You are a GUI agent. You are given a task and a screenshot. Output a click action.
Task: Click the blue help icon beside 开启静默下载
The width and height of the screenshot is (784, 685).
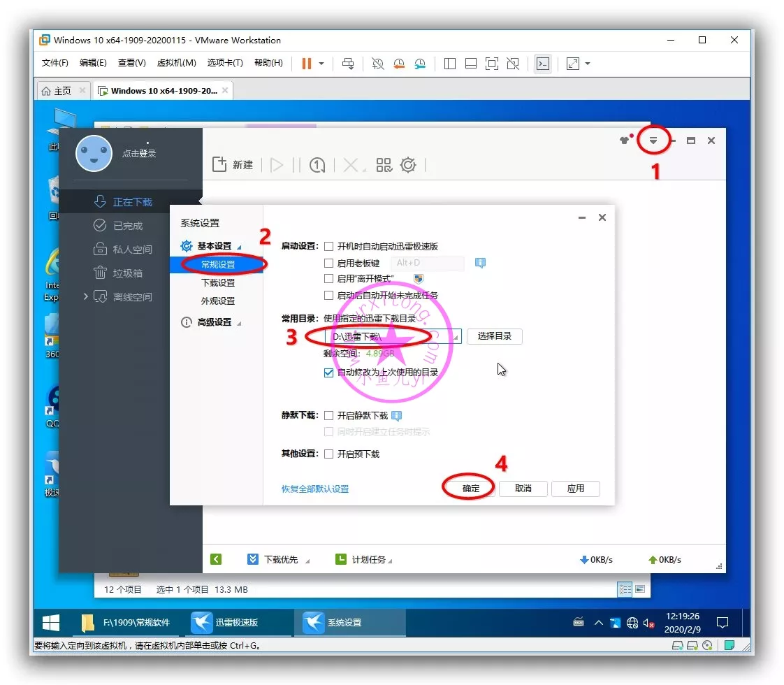(x=397, y=416)
